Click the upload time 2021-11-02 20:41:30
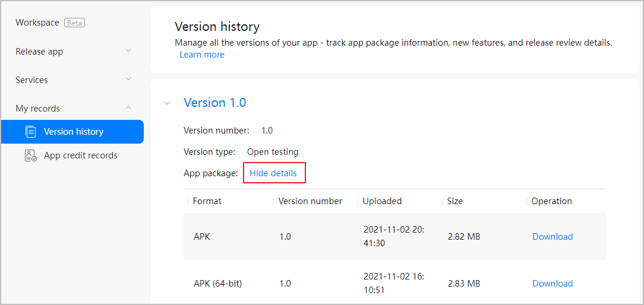The width and height of the screenshot is (644, 305). pos(394,236)
